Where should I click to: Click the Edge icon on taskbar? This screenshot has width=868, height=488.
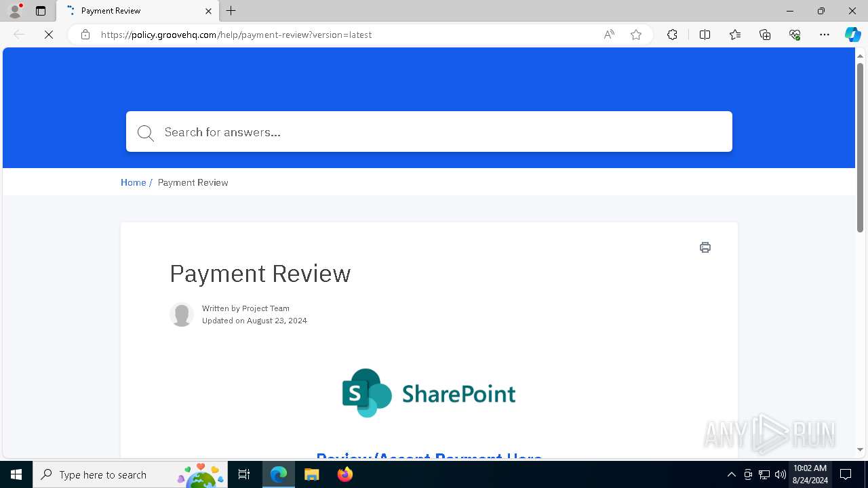pos(279,474)
